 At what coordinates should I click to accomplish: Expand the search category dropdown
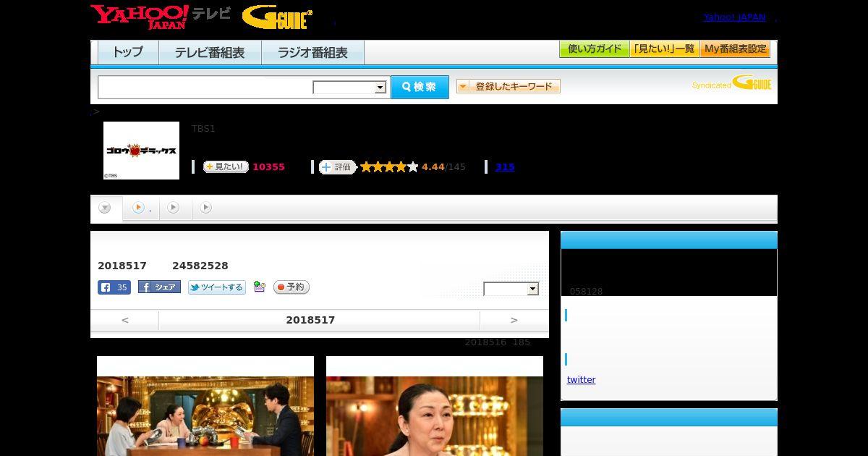350,88
